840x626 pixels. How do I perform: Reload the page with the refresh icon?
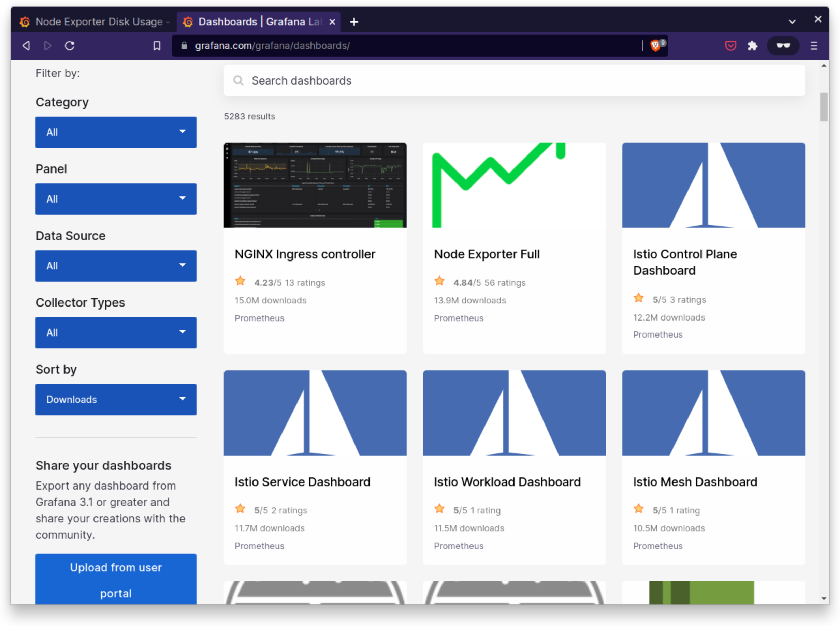[x=69, y=46]
